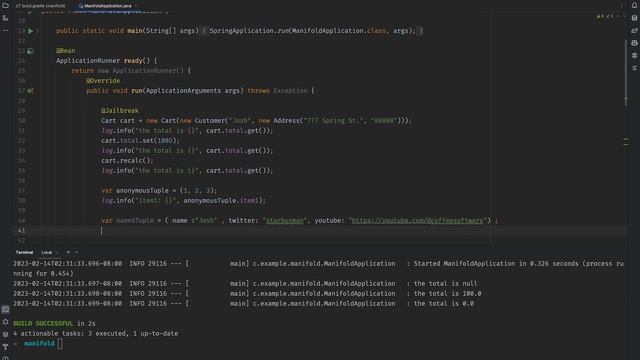Click the run gutter icon beside main method
640x360 pixels.
31,31
